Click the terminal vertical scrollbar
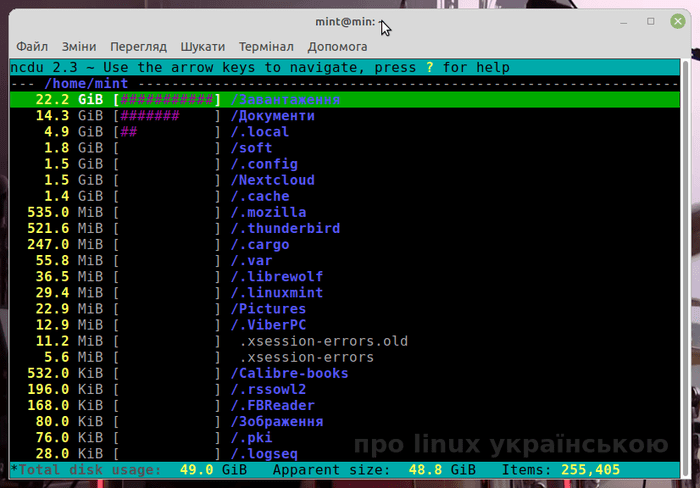The height and width of the screenshot is (488, 700). (x=683, y=268)
